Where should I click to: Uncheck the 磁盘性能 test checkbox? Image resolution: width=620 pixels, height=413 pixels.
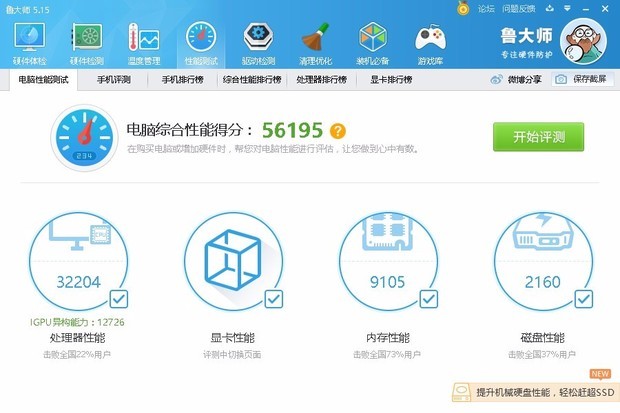(x=584, y=299)
